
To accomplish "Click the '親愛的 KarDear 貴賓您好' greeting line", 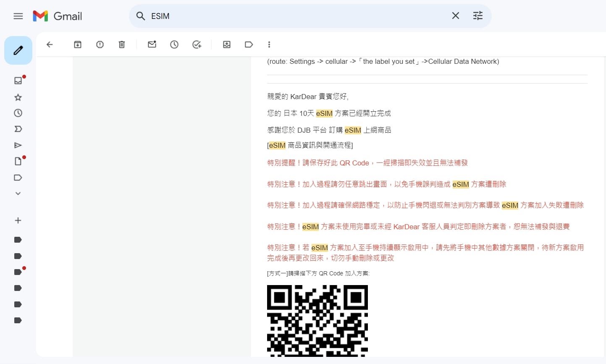I will (x=308, y=97).
